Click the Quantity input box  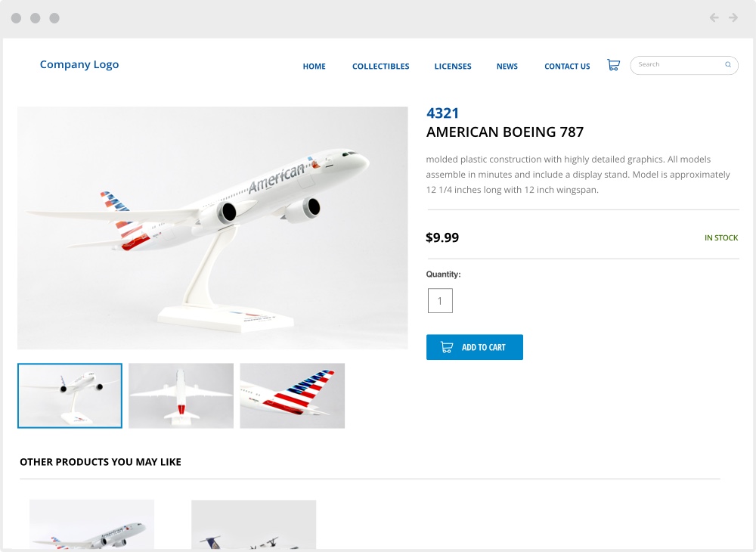coord(440,301)
